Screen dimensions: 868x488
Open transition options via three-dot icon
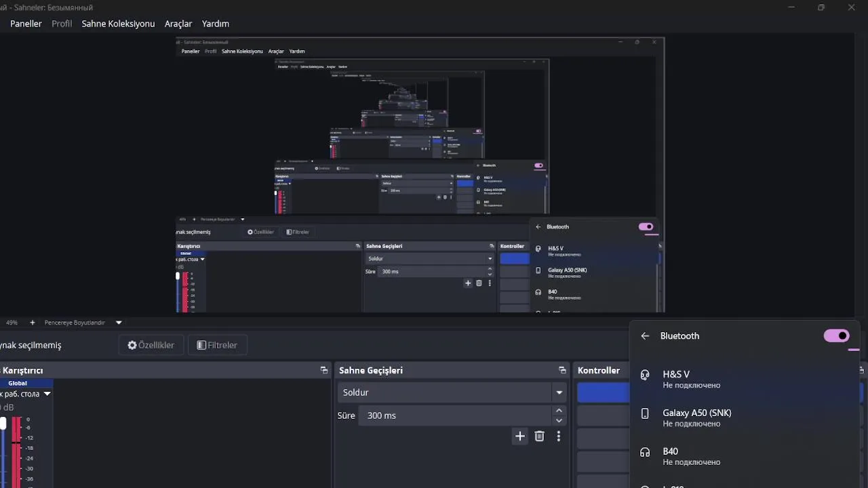click(558, 436)
